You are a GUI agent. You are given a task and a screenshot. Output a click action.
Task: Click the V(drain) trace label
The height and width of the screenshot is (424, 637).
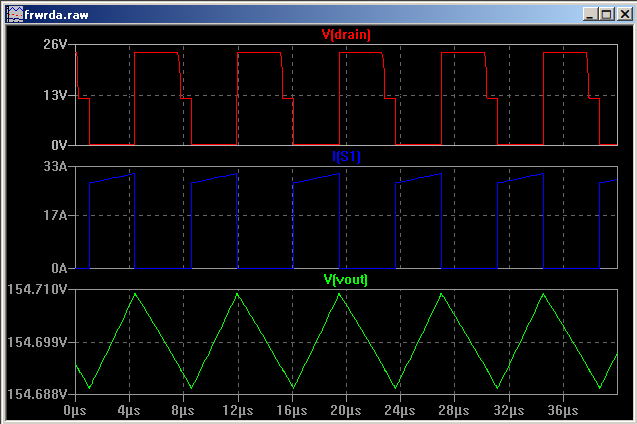coord(346,35)
